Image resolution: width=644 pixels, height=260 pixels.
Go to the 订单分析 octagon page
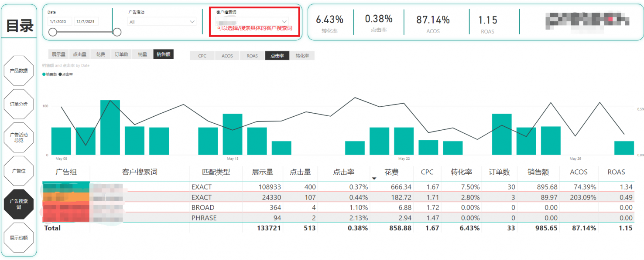(x=19, y=104)
